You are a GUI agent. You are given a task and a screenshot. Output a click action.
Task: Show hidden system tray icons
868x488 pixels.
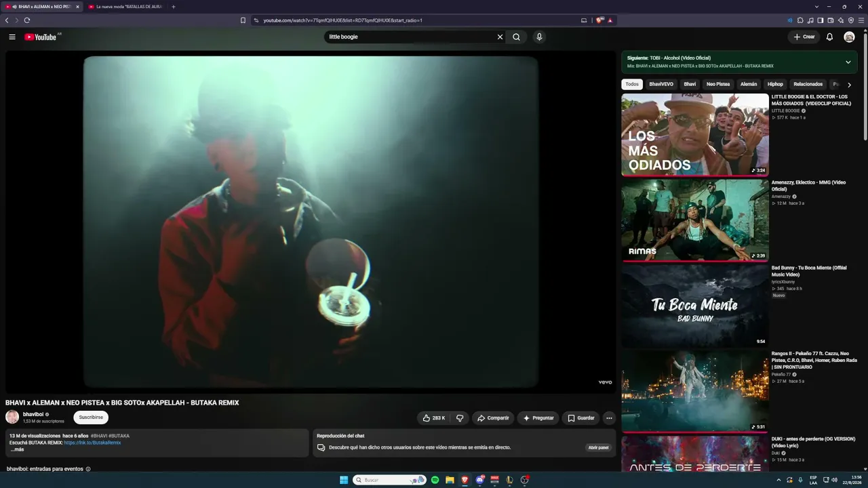778,480
